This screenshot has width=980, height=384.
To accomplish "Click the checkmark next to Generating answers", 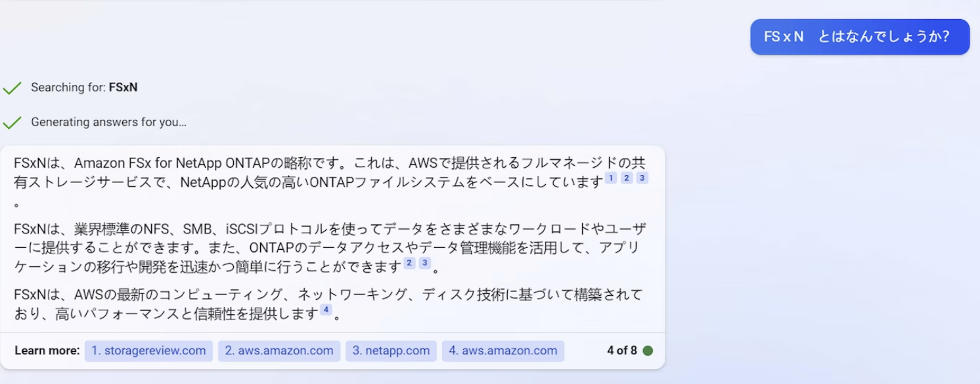I will [12, 121].
